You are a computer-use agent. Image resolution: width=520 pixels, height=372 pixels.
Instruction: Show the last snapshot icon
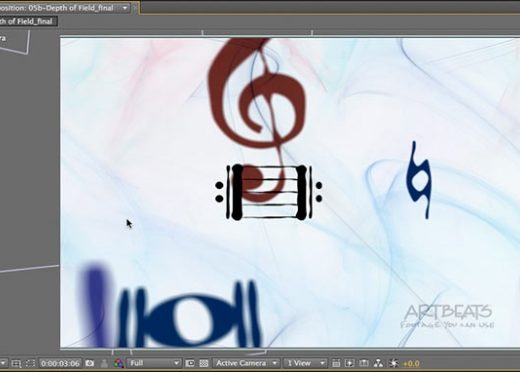[104, 363]
